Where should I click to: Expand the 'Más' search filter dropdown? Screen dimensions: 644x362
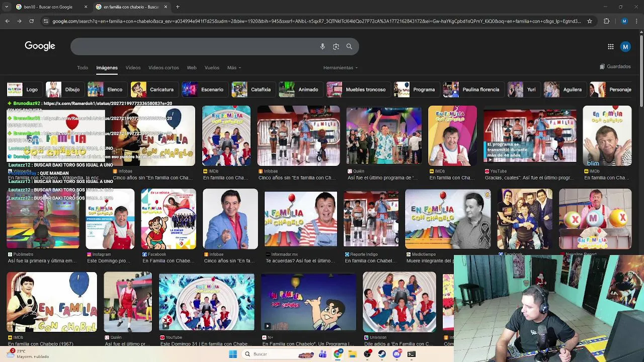(234, 67)
